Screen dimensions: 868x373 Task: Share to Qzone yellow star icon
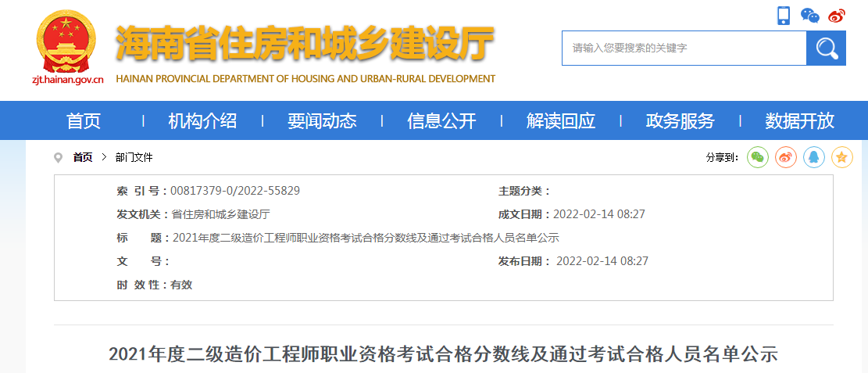(842, 158)
